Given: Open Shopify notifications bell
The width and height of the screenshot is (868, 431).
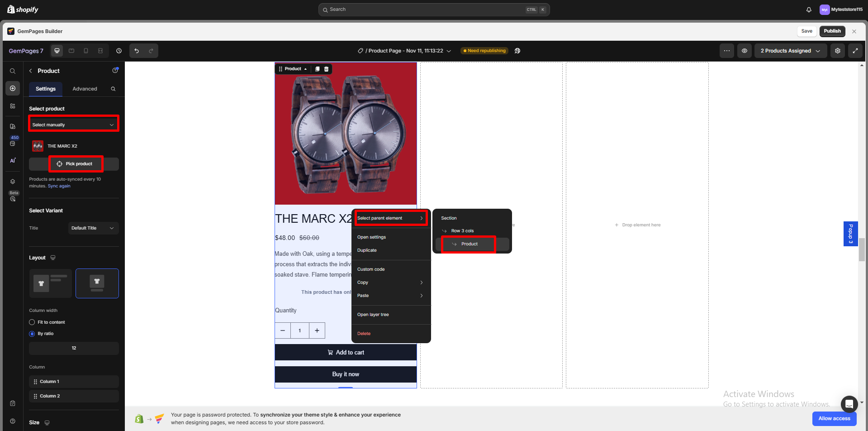Looking at the screenshot, I should 809,10.
